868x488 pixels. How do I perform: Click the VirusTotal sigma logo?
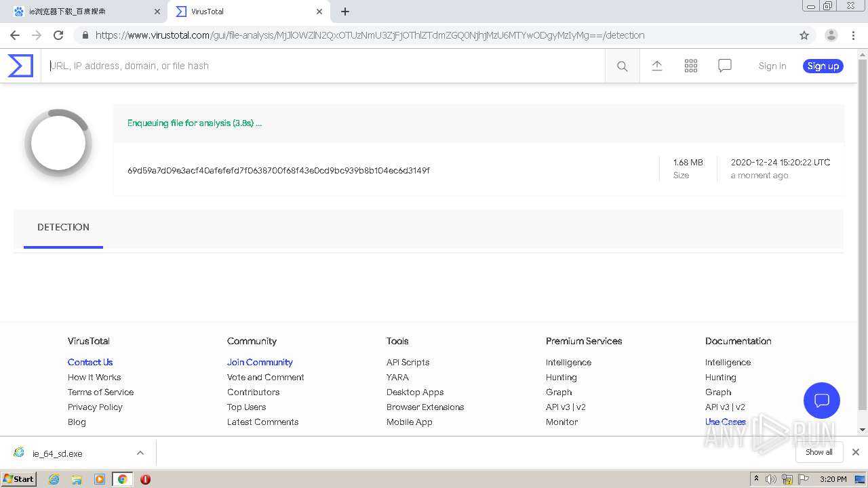[20, 66]
